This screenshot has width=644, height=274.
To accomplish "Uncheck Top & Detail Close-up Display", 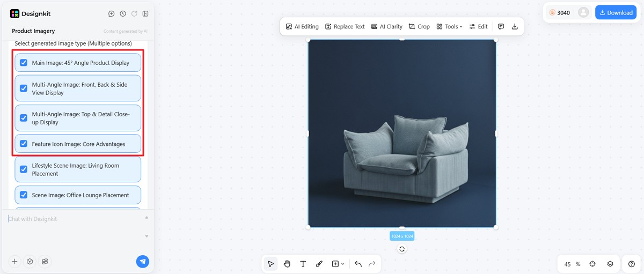I will coord(24,118).
